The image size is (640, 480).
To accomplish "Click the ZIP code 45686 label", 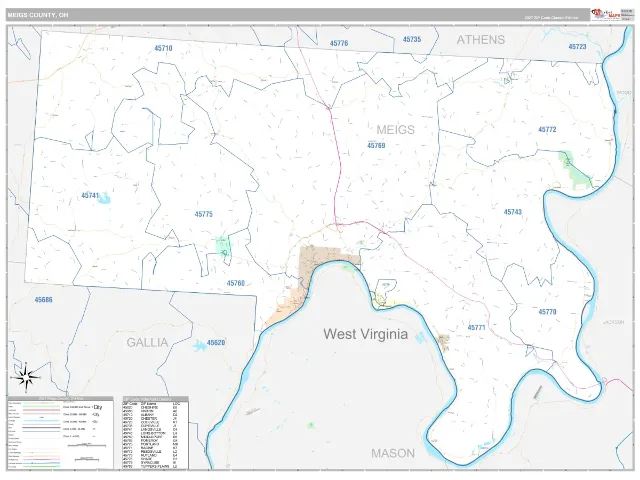I will pyautogui.click(x=43, y=300).
